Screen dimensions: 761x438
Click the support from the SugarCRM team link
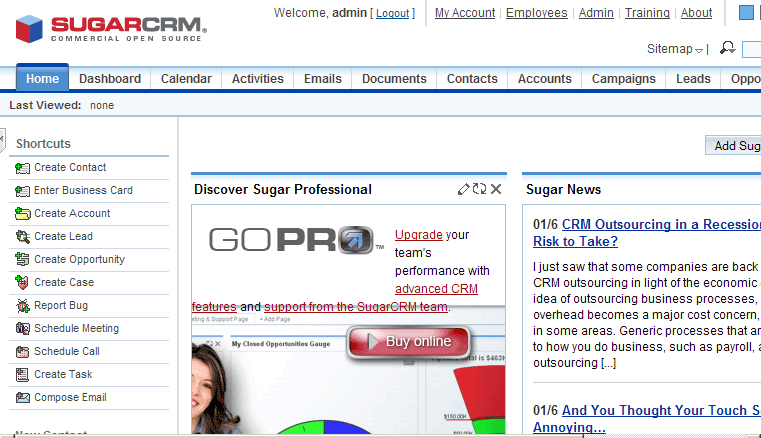356,307
